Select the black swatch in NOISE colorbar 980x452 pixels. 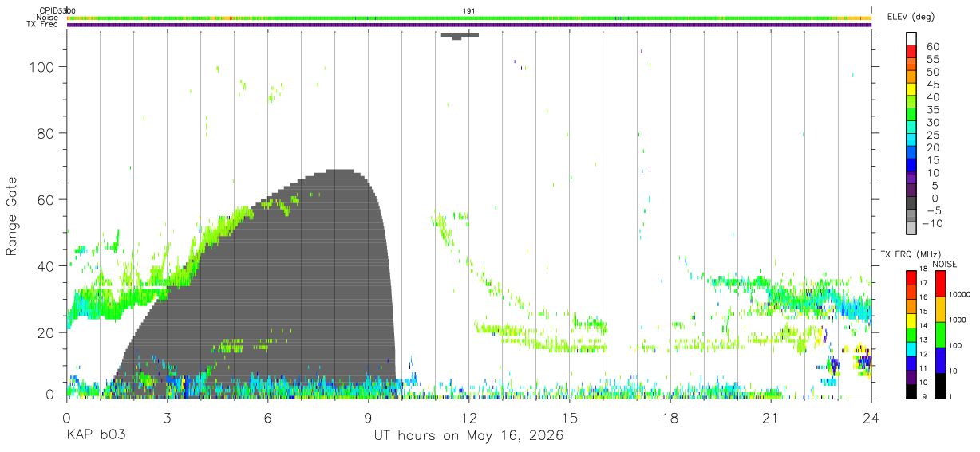tap(940, 386)
